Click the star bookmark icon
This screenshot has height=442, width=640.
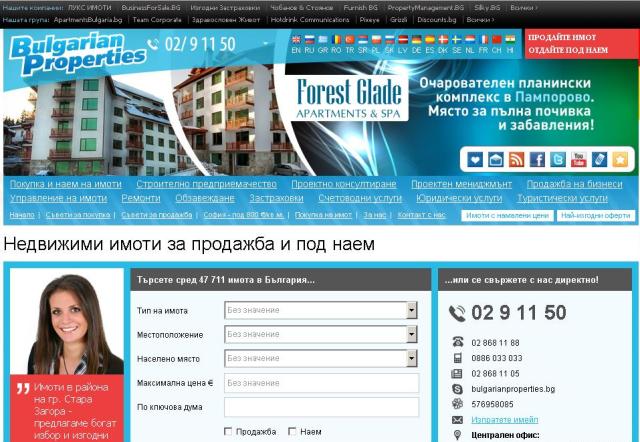[620, 159]
